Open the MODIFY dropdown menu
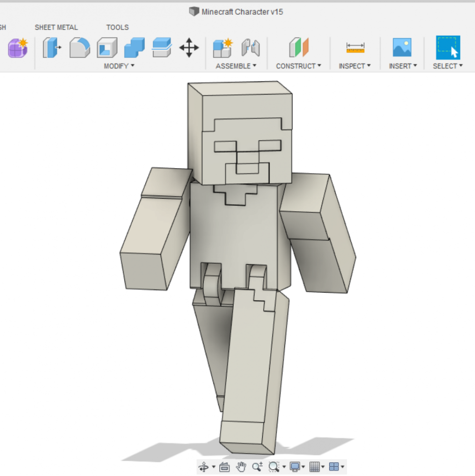Viewport: 475px width, 476px height. (x=119, y=66)
